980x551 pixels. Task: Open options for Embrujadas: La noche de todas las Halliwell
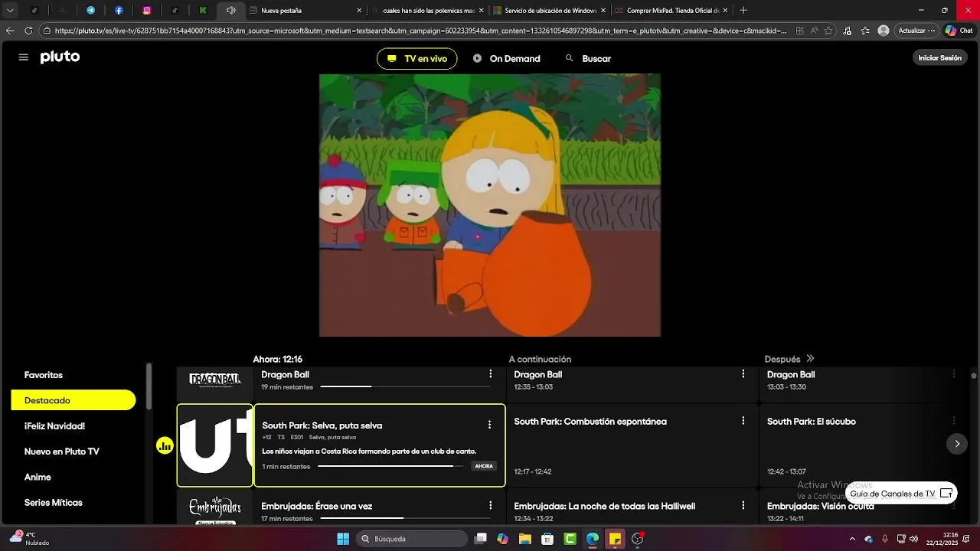pyautogui.click(x=743, y=506)
